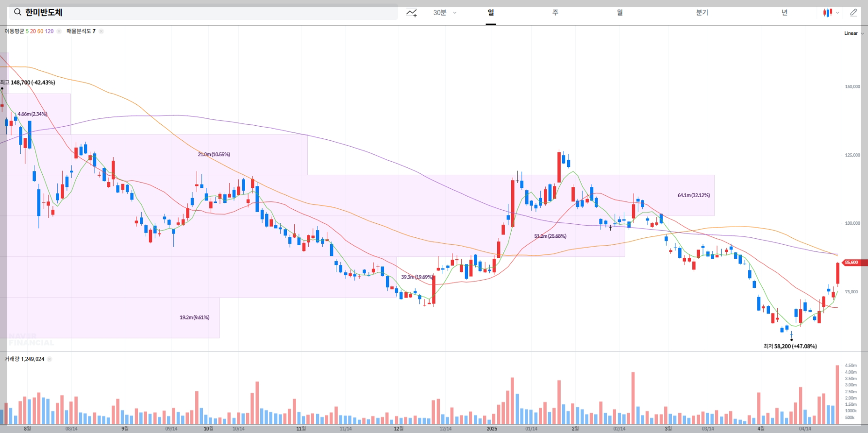
Task: Click the 4.66m(2.34%) volume profile label
Action: click(32, 114)
